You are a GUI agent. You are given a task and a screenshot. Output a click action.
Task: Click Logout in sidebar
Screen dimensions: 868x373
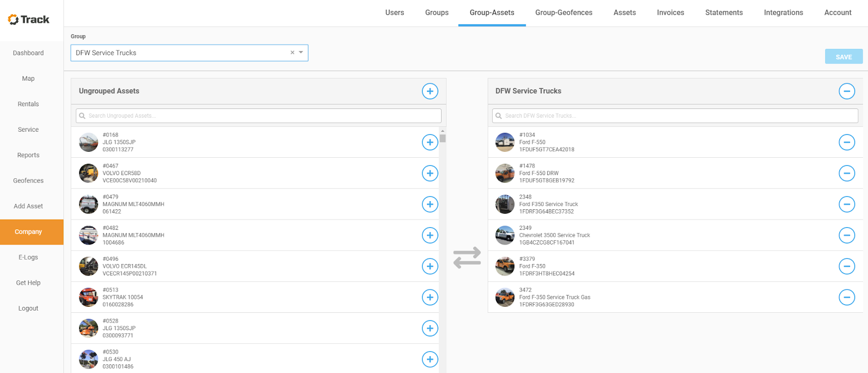point(28,308)
